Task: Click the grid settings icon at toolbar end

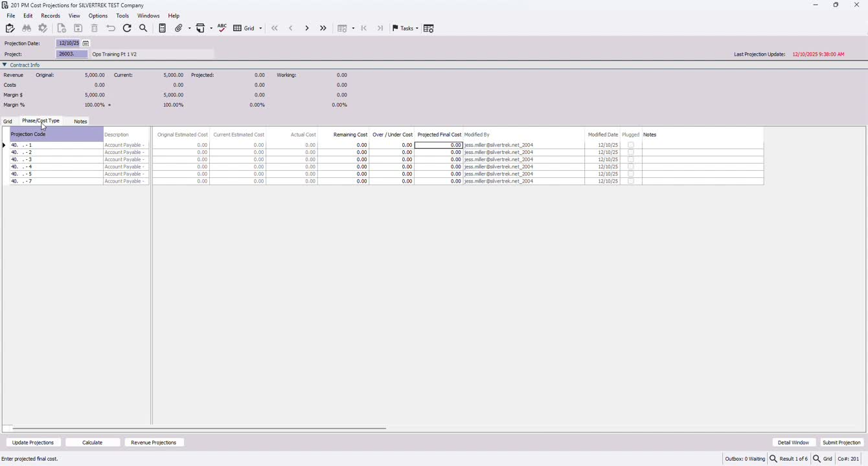Action: [x=429, y=28]
